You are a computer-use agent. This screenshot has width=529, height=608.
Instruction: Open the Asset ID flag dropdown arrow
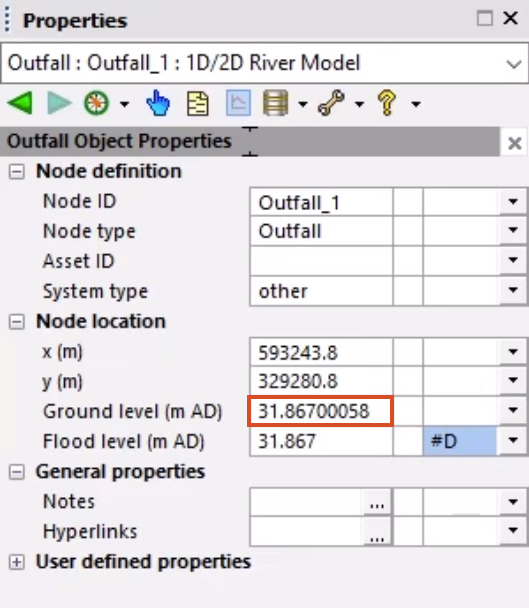513,260
